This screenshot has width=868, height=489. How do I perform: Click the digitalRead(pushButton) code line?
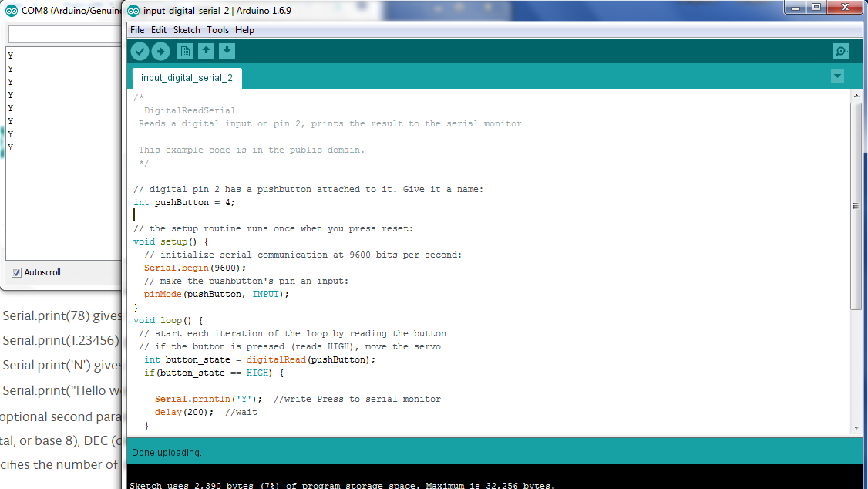pyautogui.click(x=260, y=360)
